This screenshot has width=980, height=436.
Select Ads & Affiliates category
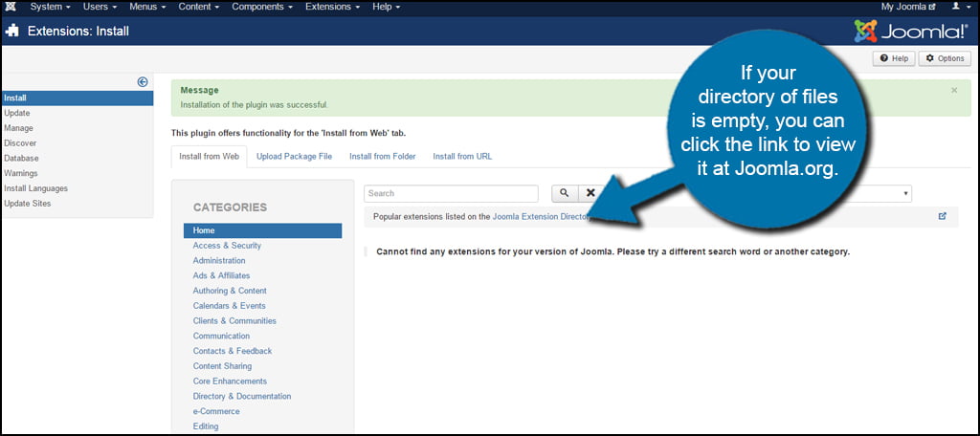[221, 275]
